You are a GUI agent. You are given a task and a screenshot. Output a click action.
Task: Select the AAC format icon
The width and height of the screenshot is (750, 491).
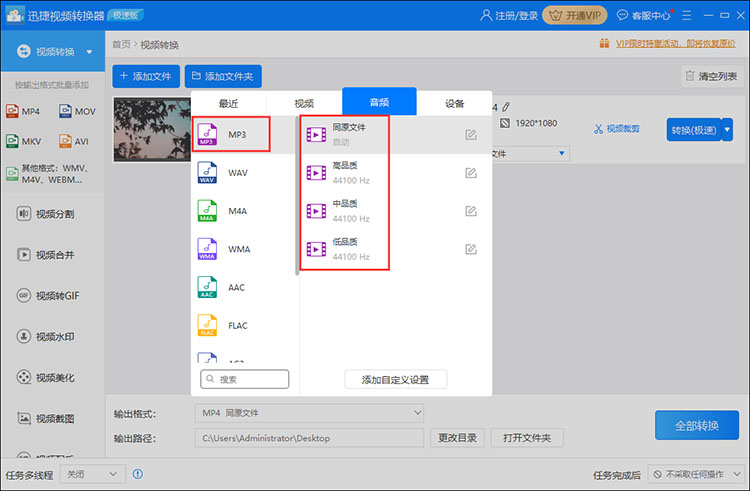click(207, 287)
